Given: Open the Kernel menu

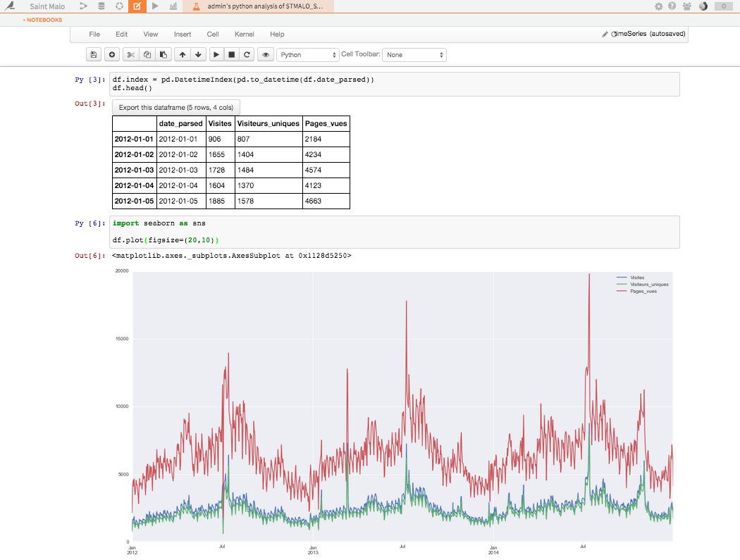Looking at the screenshot, I should pyautogui.click(x=244, y=34).
